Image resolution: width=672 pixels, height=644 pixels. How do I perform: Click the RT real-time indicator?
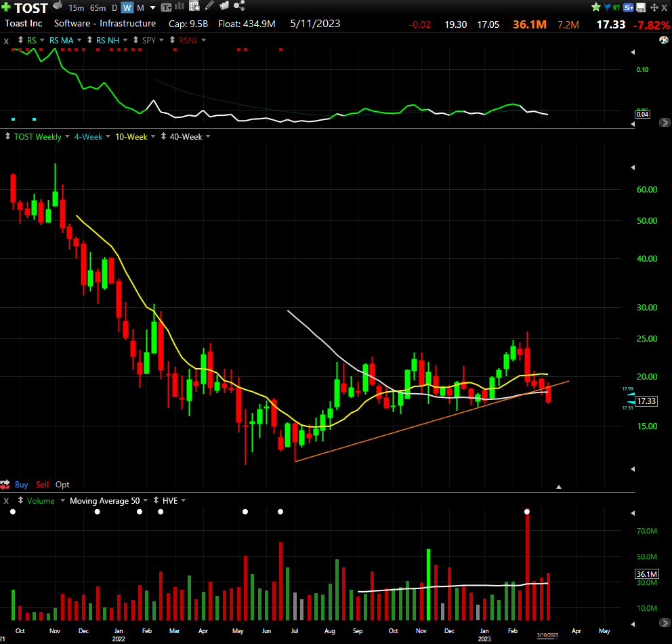click(x=616, y=7)
